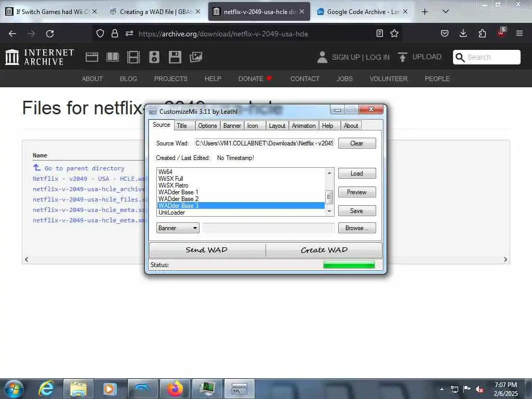Image resolution: width=532 pixels, height=399 pixels.
Task: Open the Animation tab
Action: pyautogui.click(x=303, y=126)
